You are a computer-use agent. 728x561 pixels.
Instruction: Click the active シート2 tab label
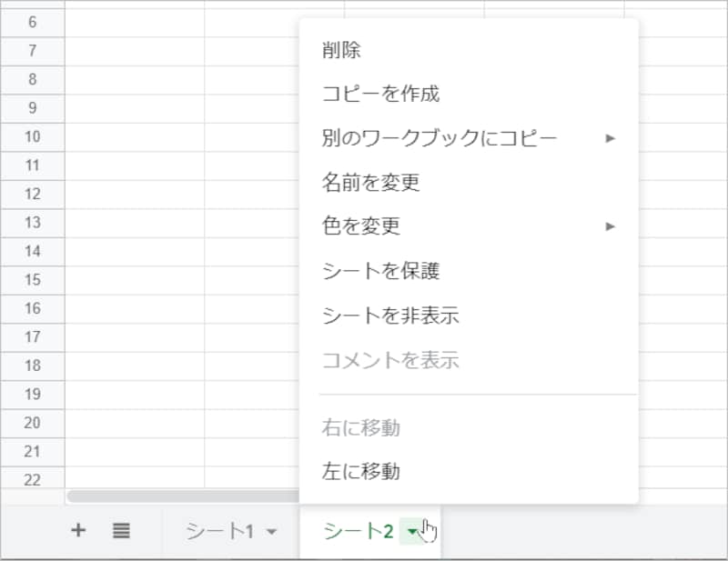click(x=359, y=529)
